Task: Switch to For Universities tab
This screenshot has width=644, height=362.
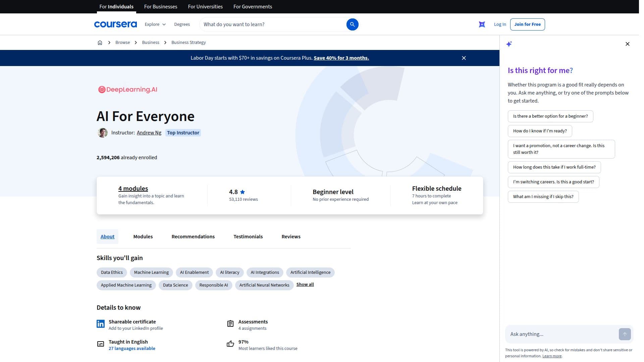Action: point(205,7)
